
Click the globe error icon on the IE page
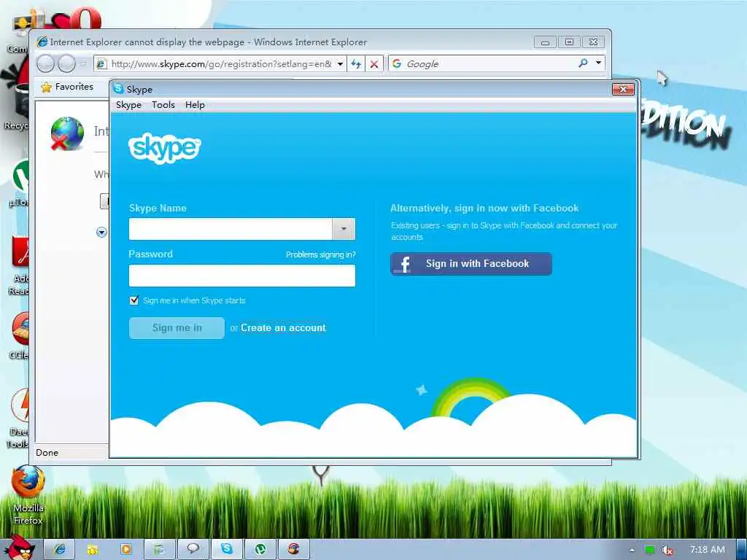click(66, 134)
